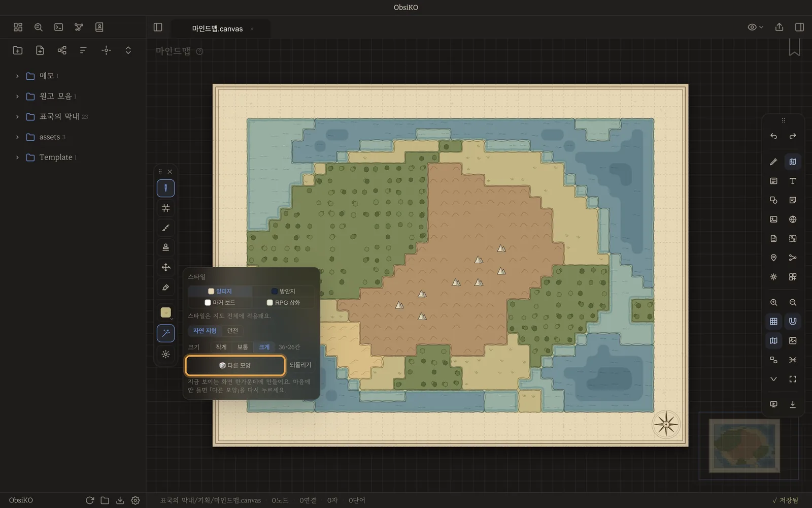Insert a web embed with the globe icon
This screenshot has height=508, width=812.
(x=793, y=219)
